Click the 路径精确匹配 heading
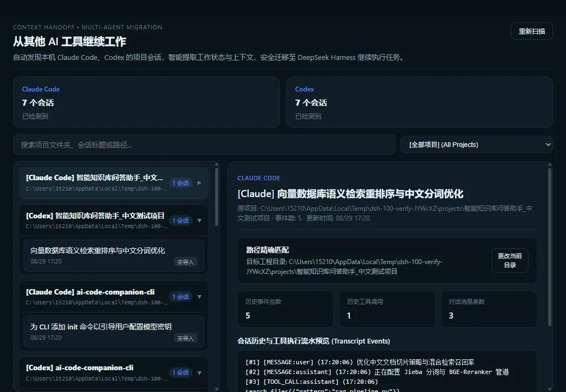Screen dimensions: 566x392 click(x=267, y=250)
